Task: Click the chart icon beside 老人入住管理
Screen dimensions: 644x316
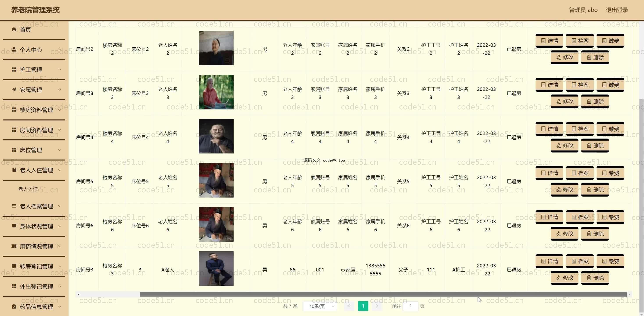Action: 14,170
